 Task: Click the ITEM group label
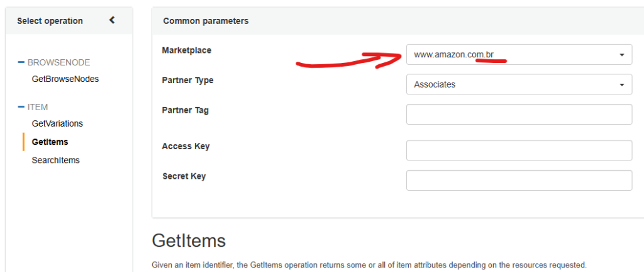point(38,107)
